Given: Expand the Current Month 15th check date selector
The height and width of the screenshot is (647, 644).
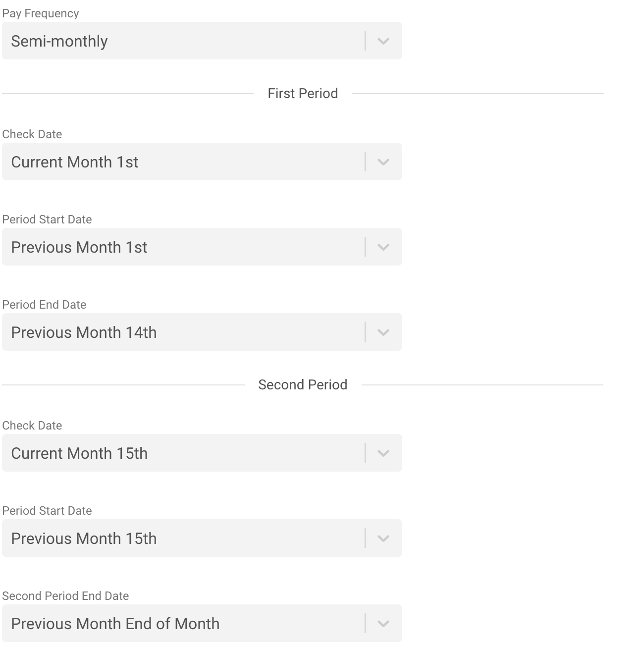Looking at the screenshot, I should [183, 453].
